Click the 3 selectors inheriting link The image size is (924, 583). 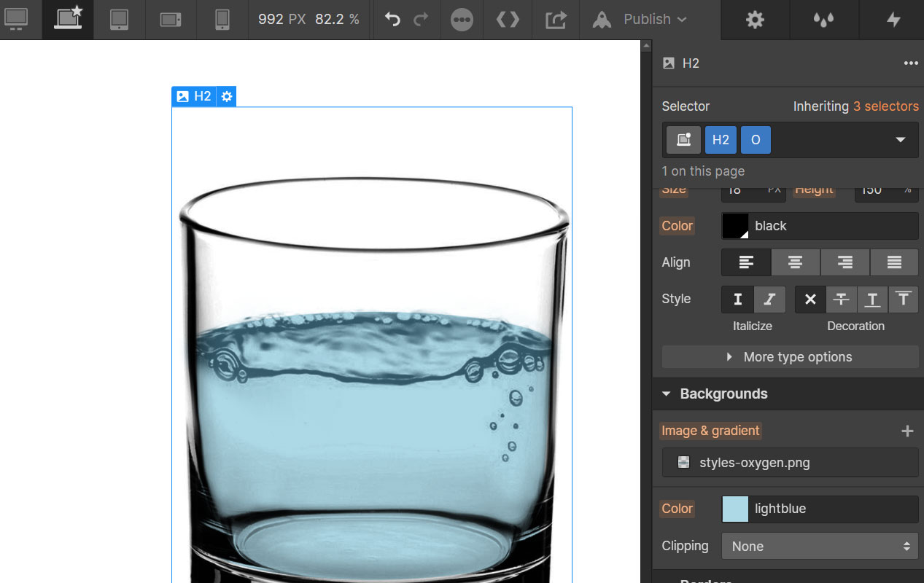(885, 106)
